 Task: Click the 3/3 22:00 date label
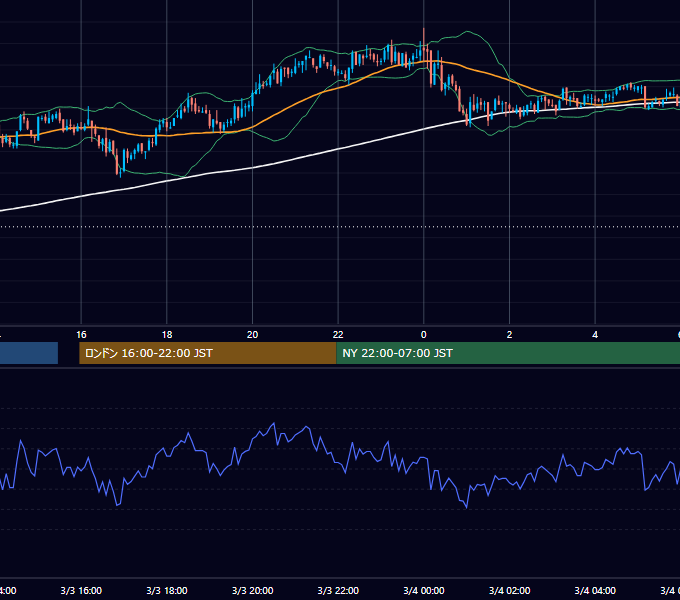[338, 590]
